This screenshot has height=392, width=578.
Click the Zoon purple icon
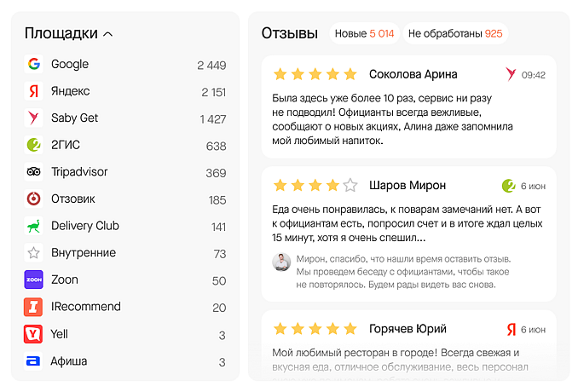pyautogui.click(x=34, y=280)
